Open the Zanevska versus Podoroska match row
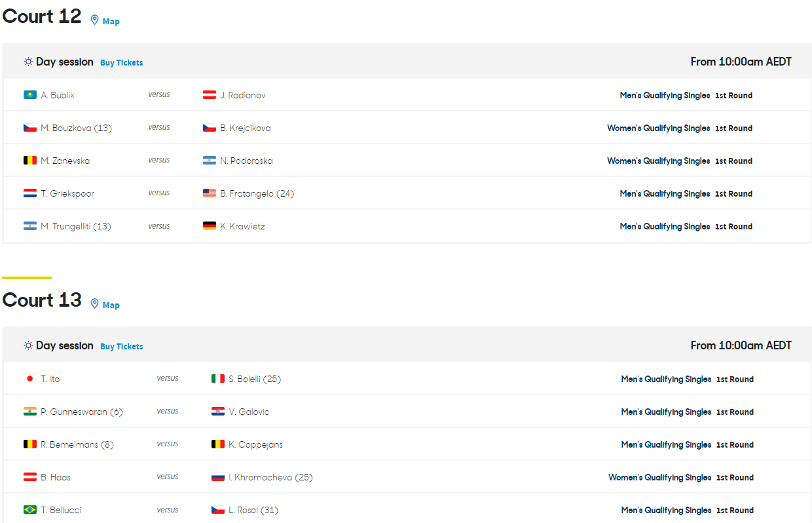The height and width of the screenshot is (523, 812). pos(407,161)
